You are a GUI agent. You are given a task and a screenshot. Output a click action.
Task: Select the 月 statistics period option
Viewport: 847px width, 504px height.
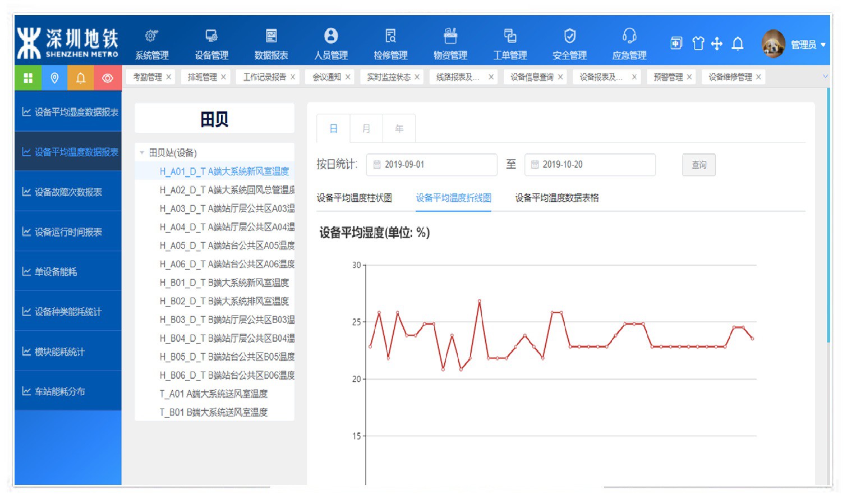coord(366,128)
